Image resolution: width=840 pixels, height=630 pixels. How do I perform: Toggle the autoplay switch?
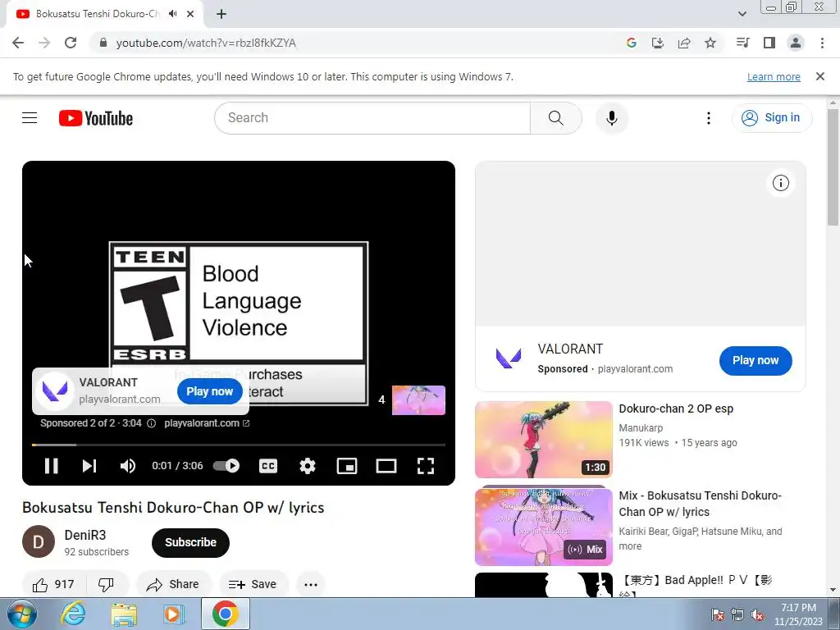226,466
